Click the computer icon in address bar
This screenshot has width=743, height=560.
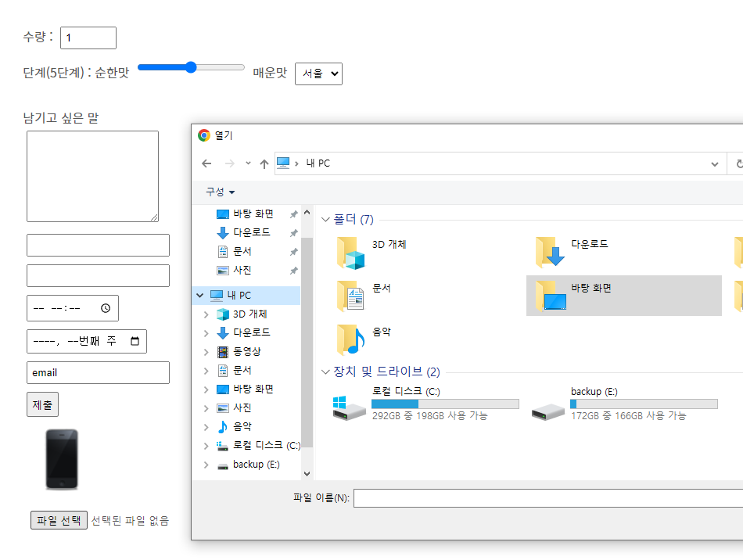pos(283,163)
